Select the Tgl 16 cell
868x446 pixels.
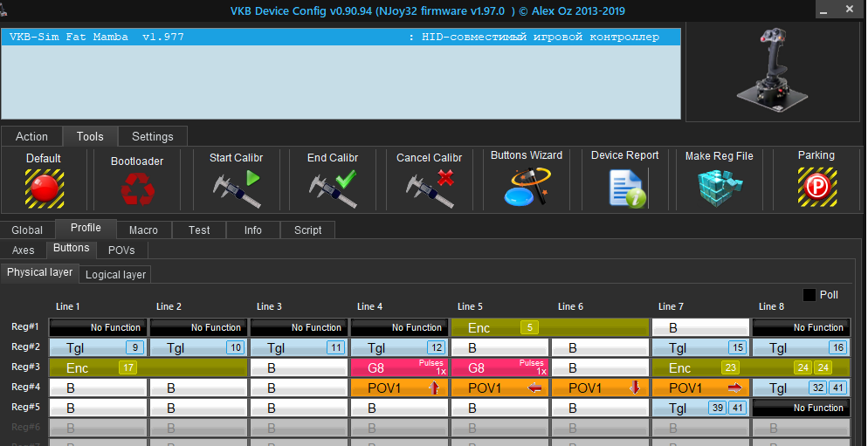(x=802, y=347)
